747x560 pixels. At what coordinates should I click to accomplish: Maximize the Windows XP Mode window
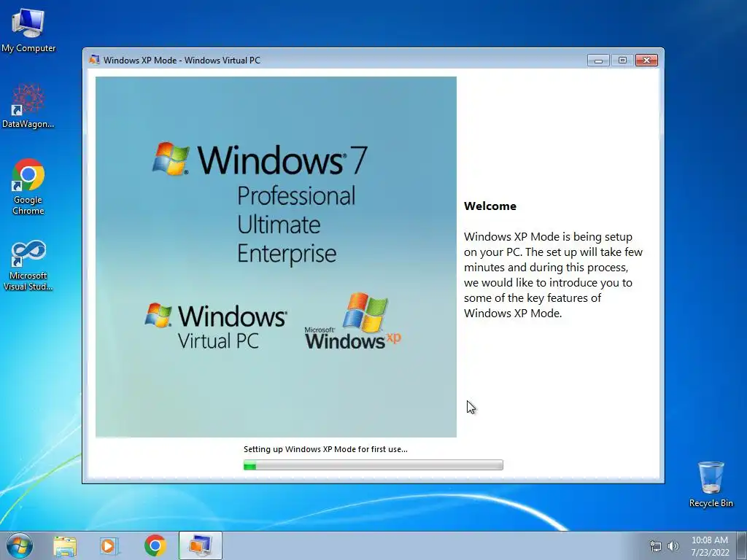[x=622, y=61]
